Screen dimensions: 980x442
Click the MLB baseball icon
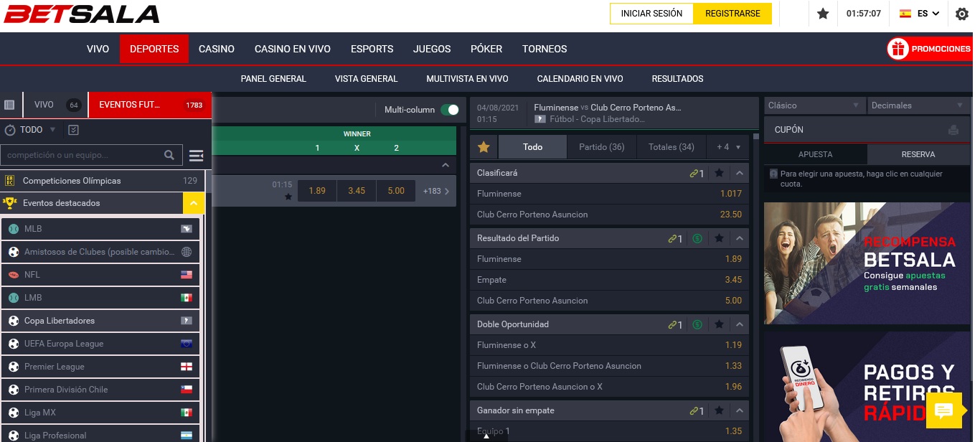[13, 229]
